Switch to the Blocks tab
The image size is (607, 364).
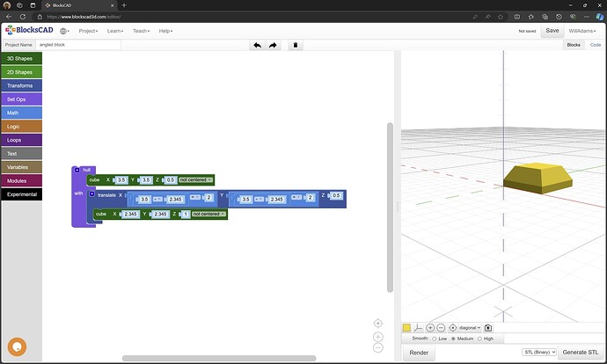point(574,45)
